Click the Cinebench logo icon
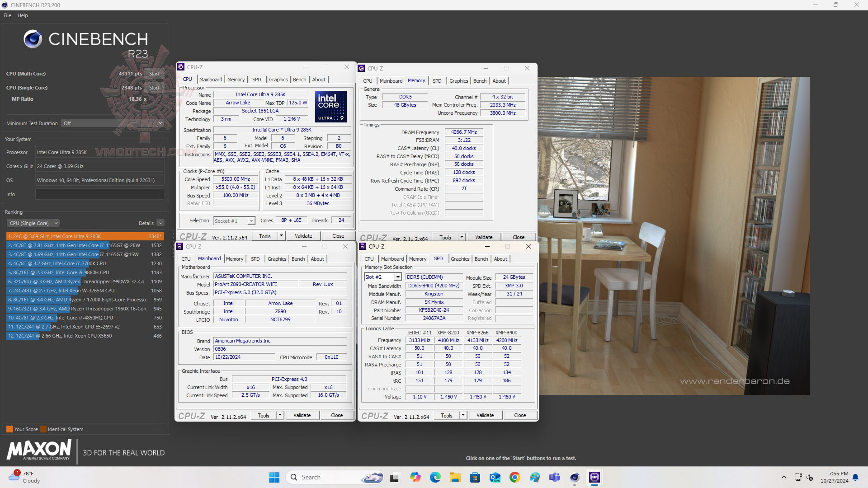 (x=33, y=39)
